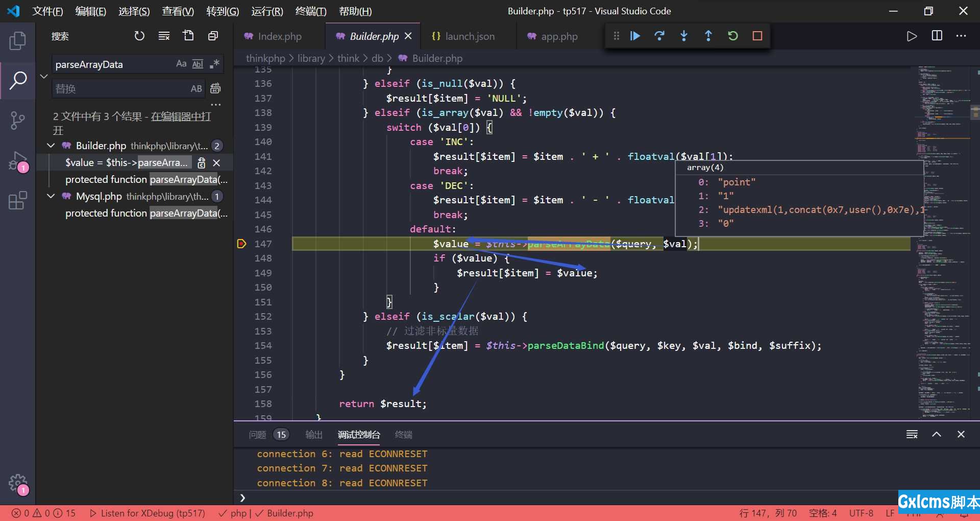980x521 pixels.
Task: Collapse all search results
Action: [213, 36]
